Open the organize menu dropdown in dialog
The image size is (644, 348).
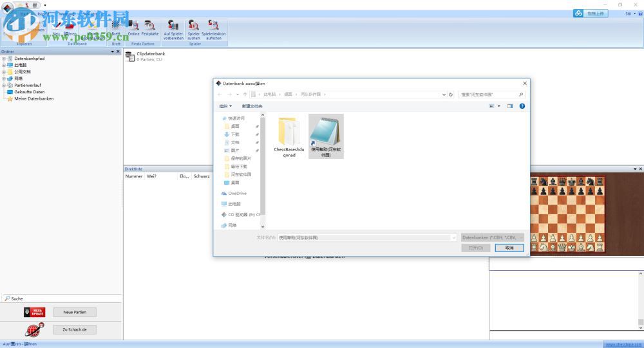point(225,106)
